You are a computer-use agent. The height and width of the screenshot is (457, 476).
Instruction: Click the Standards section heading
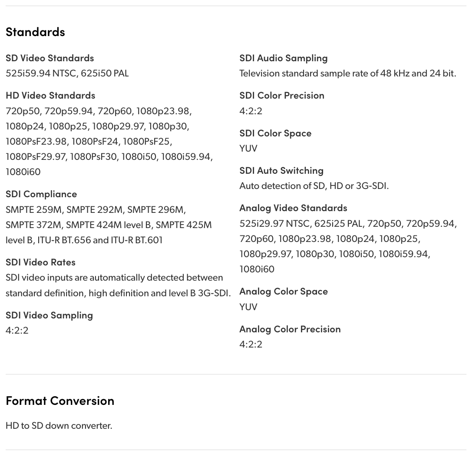coord(35,32)
